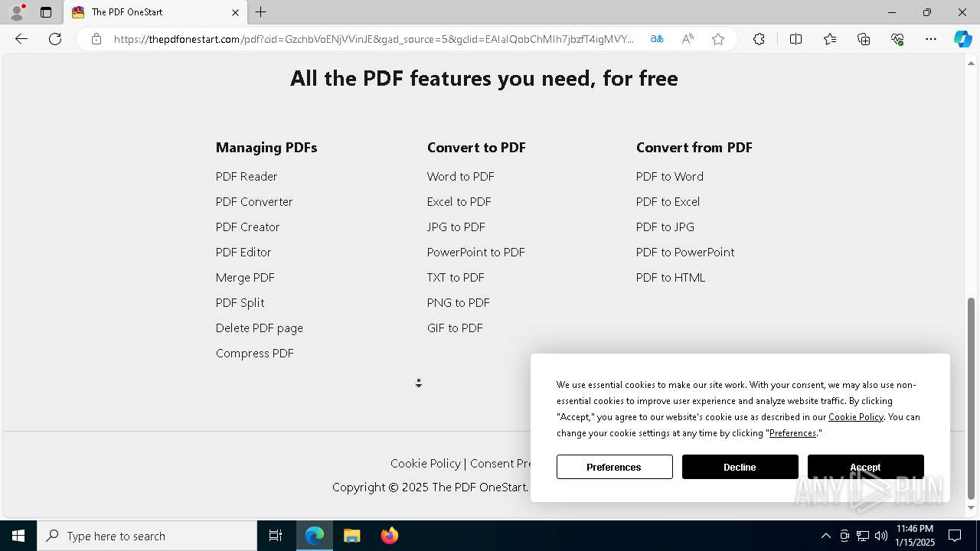Open network status tray icon
Image resolution: width=980 pixels, height=551 pixels.
(x=863, y=536)
